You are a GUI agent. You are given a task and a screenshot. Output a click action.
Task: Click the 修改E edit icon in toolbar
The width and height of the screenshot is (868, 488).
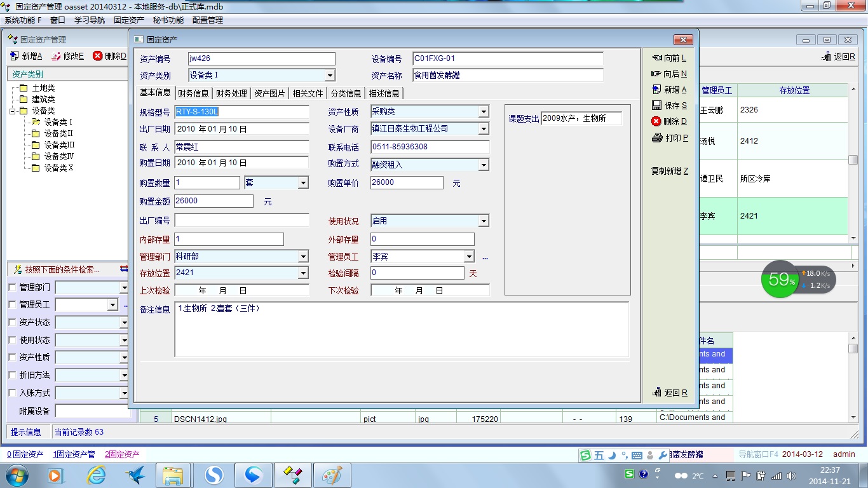coord(56,56)
